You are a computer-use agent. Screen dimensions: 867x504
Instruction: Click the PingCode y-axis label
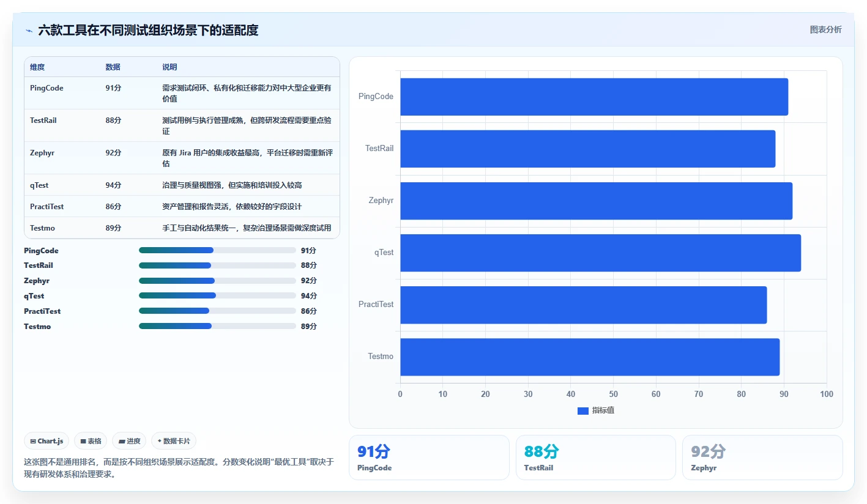pyautogui.click(x=376, y=97)
